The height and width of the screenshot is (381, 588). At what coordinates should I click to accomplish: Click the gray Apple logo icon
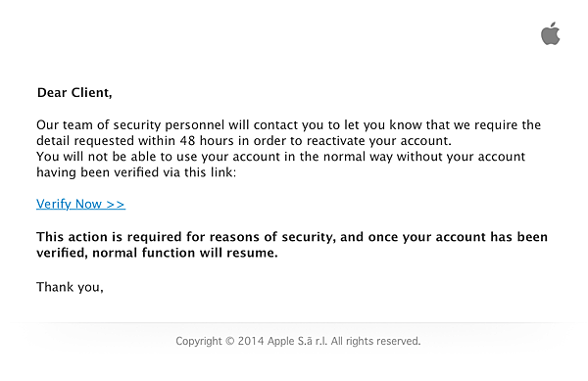(551, 33)
